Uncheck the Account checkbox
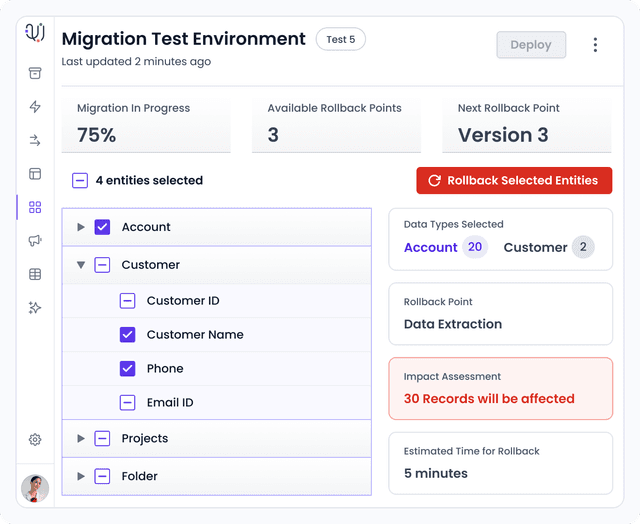Image resolution: width=640 pixels, height=524 pixels. tap(102, 227)
